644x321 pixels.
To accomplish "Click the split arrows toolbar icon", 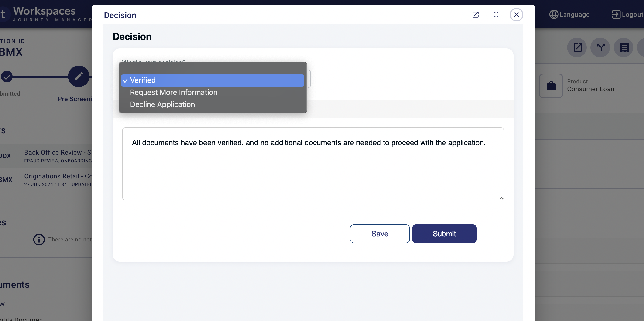I will coord(600,47).
